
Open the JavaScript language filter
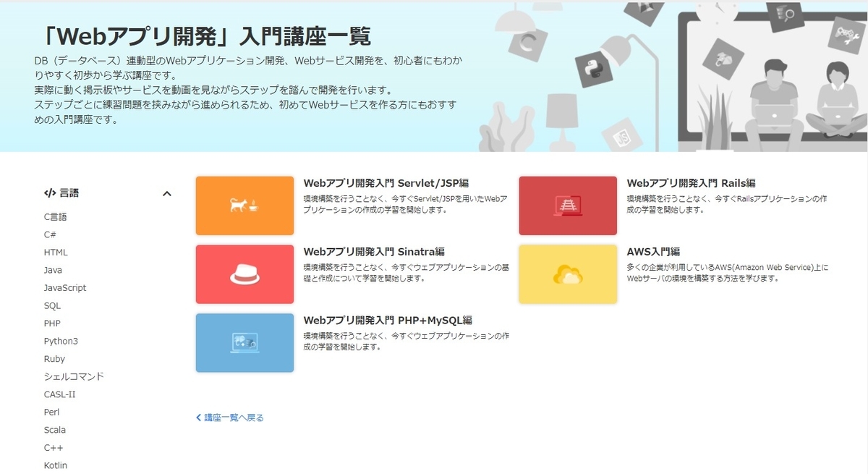tap(65, 287)
